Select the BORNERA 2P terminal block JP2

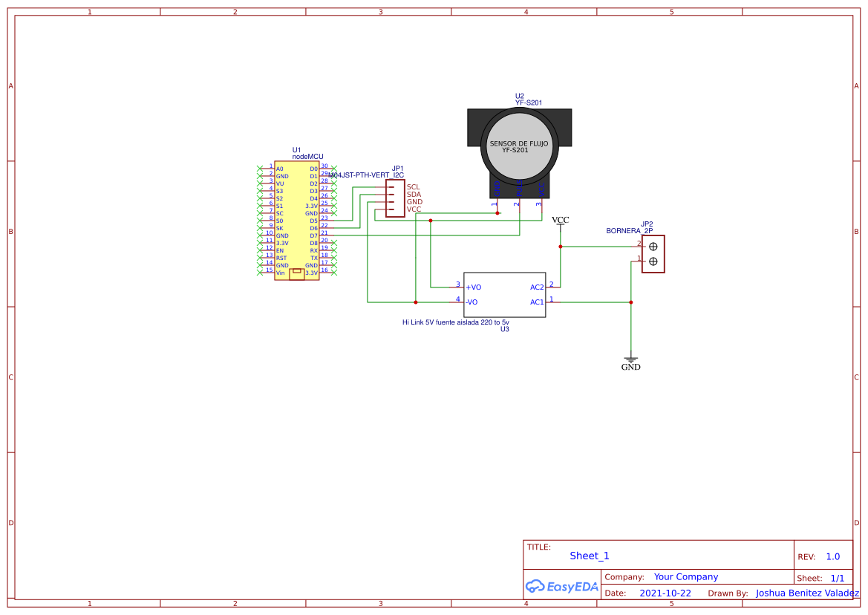[x=653, y=254]
